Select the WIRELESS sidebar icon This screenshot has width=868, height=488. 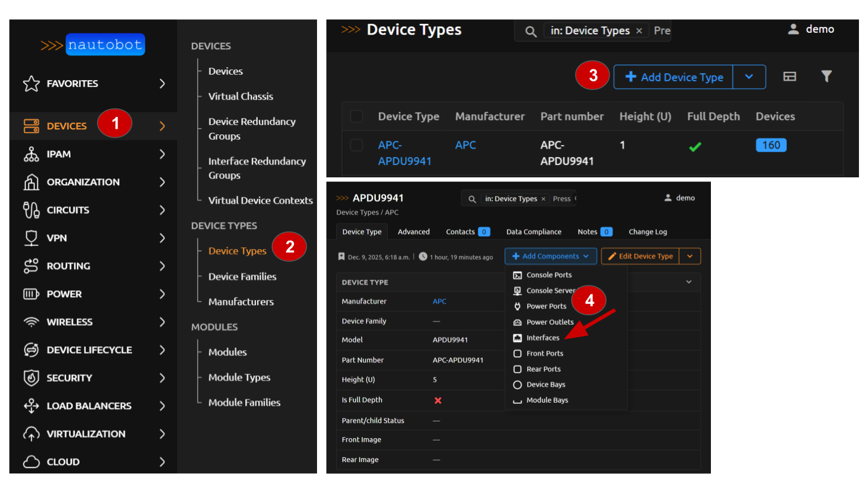[x=32, y=322]
